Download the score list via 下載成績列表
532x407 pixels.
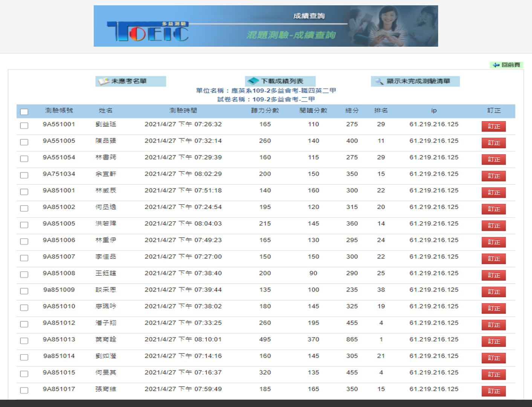pos(280,81)
